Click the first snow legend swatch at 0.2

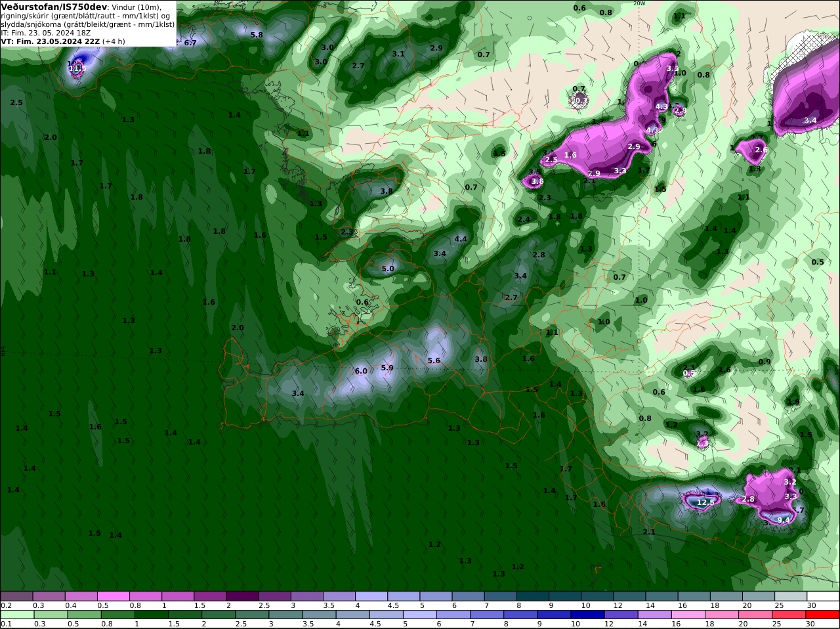click(x=16, y=596)
